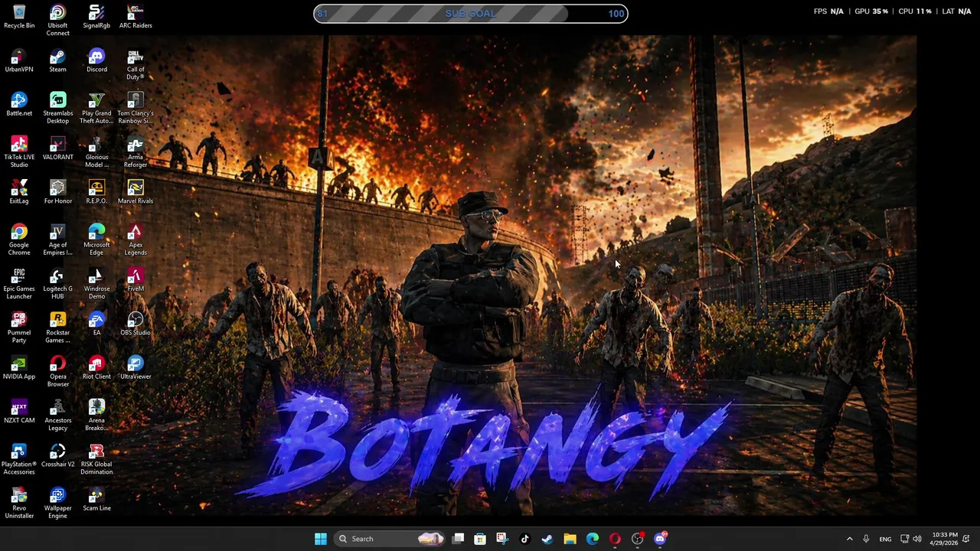Screen dimensions: 980x551
Task: Open the clock and date panel
Action: (944, 539)
